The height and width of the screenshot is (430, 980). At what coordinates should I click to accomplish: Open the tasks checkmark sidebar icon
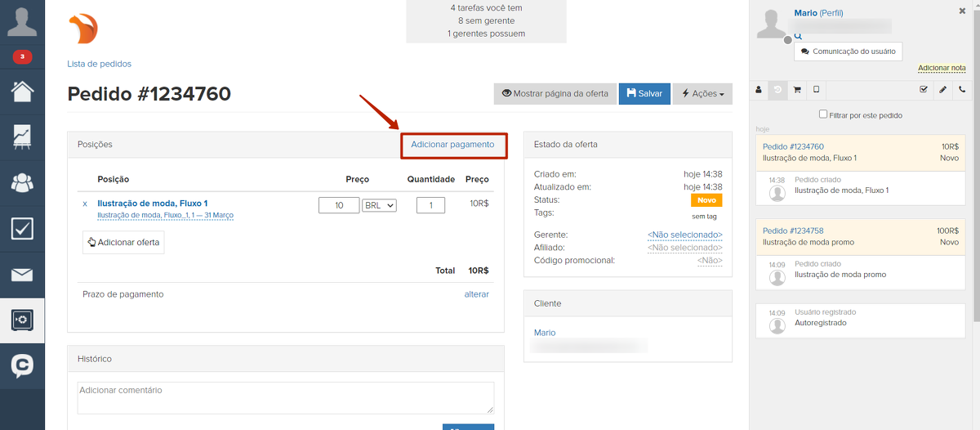click(22, 228)
